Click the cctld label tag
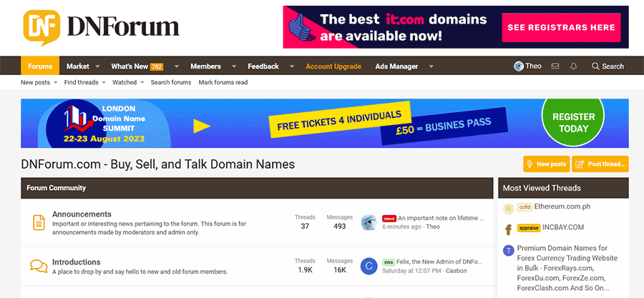Image resolution: width=644 pixels, height=298 pixels. point(525,207)
